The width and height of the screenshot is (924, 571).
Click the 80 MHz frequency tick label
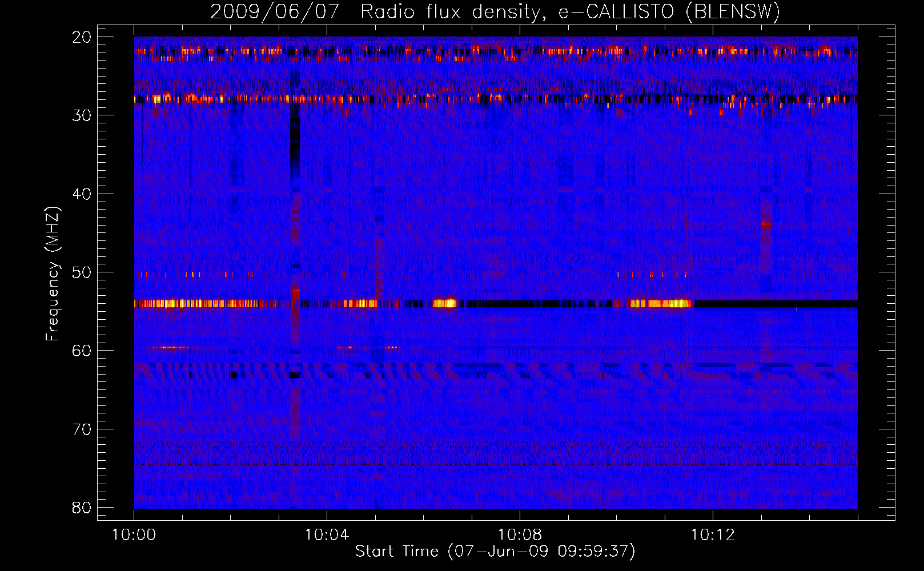pyautogui.click(x=82, y=508)
